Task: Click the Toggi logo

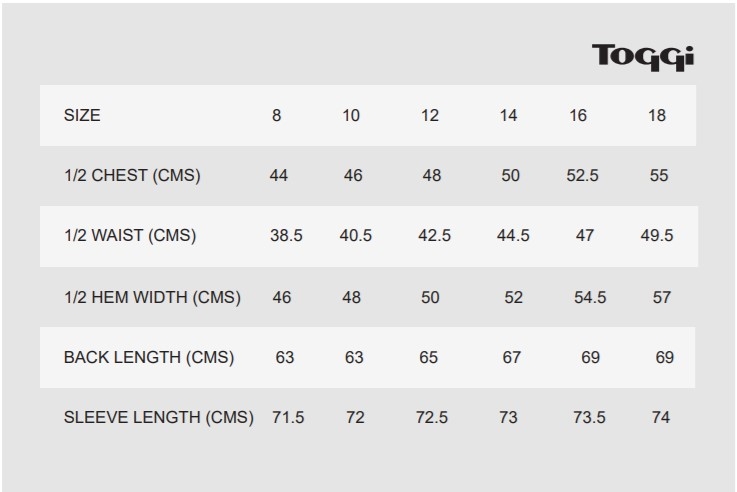Action: tap(643, 56)
